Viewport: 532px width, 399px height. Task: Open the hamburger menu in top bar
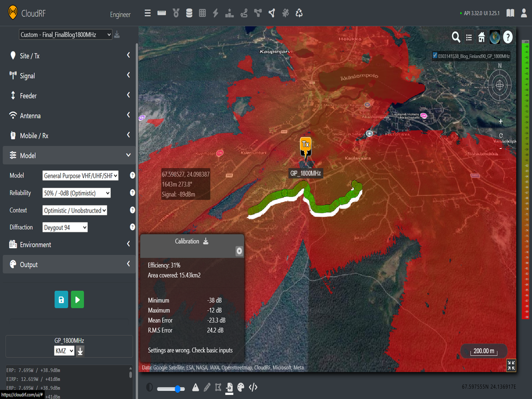point(148,13)
